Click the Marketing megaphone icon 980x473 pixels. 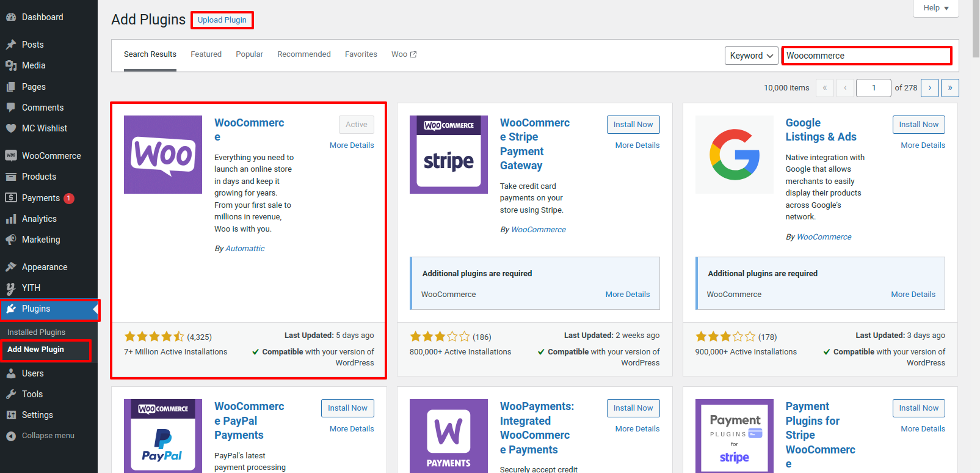[11, 240]
